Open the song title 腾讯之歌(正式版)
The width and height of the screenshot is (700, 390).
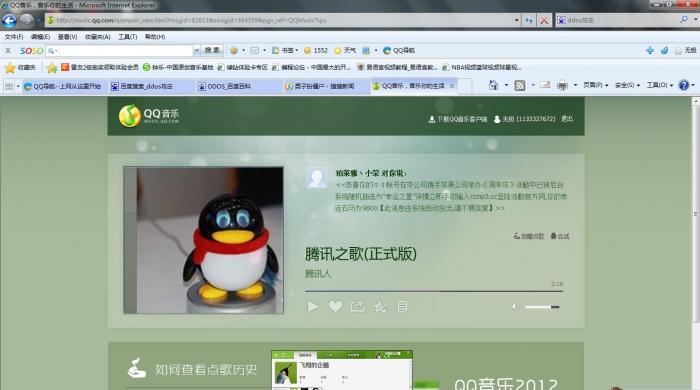[x=361, y=254]
